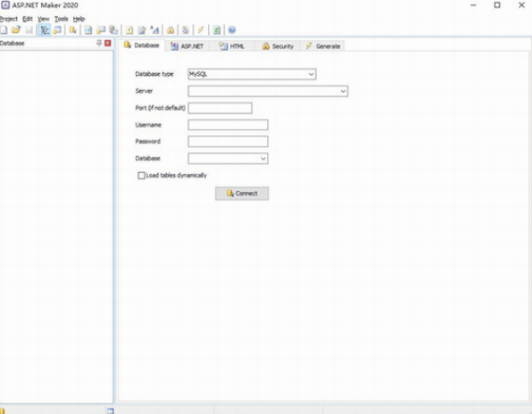Enable Load tables dynamically checkbox
Viewport: 532px width, 414px height.
(141, 175)
